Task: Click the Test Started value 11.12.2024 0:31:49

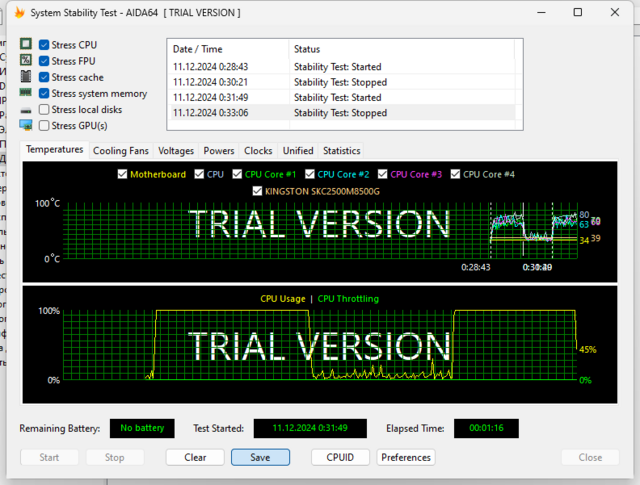Action: pos(310,428)
